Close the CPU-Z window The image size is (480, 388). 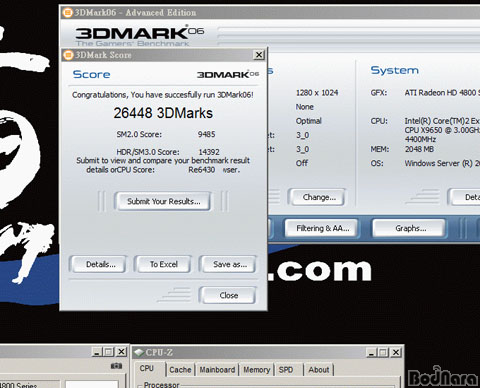pos(396,352)
